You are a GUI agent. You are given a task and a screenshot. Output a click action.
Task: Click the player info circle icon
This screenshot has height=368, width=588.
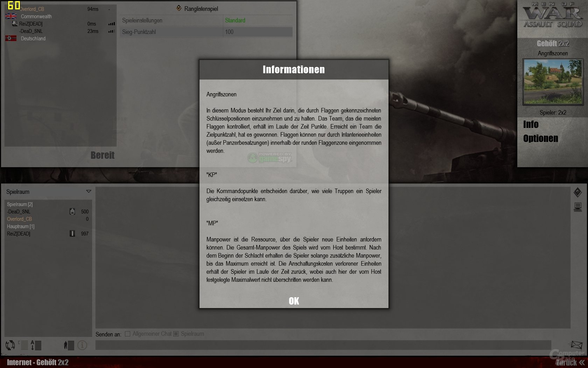[x=82, y=345]
